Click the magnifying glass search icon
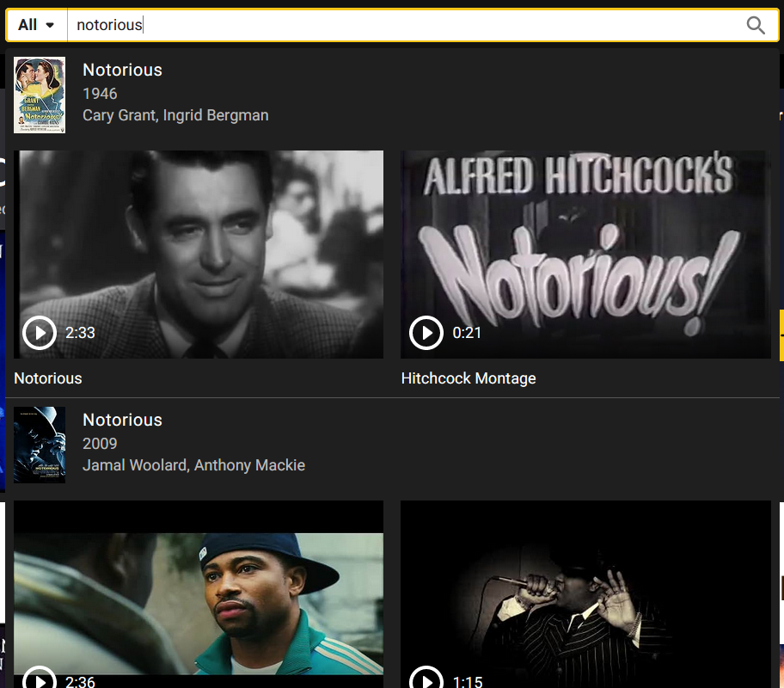The height and width of the screenshot is (688, 784). (x=755, y=25)
